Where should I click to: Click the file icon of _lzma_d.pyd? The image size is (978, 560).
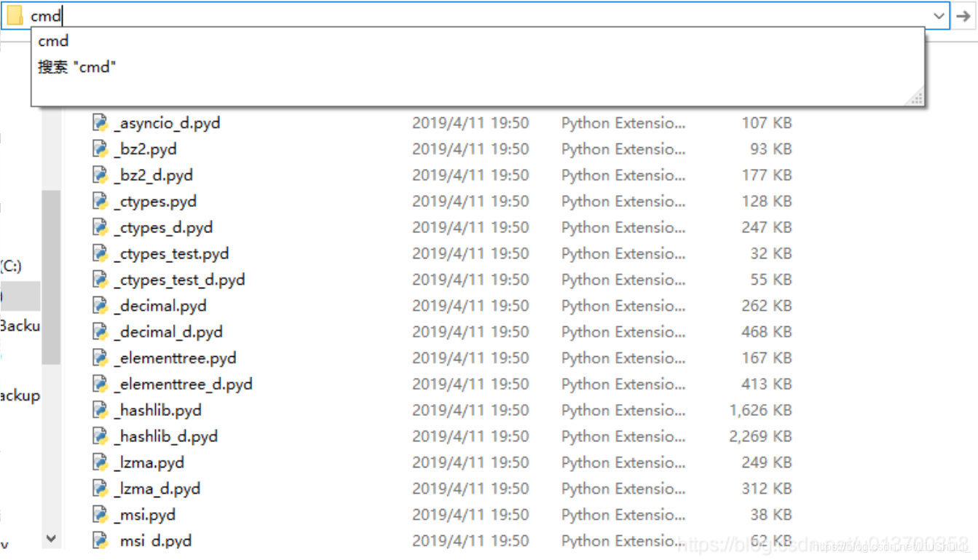pos(100,489)
